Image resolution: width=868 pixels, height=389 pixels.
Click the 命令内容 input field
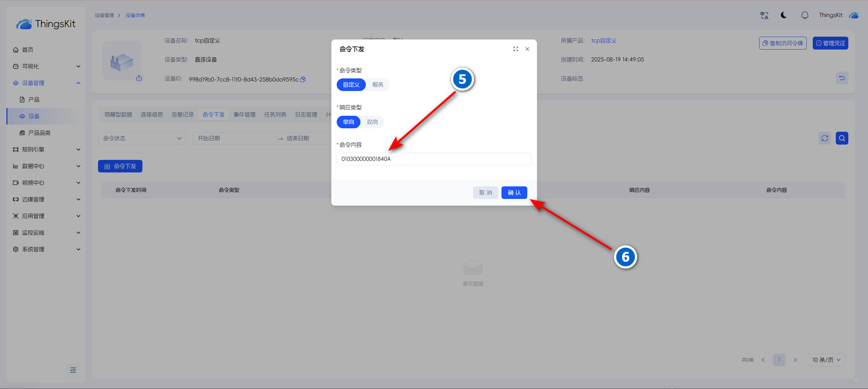434,159
